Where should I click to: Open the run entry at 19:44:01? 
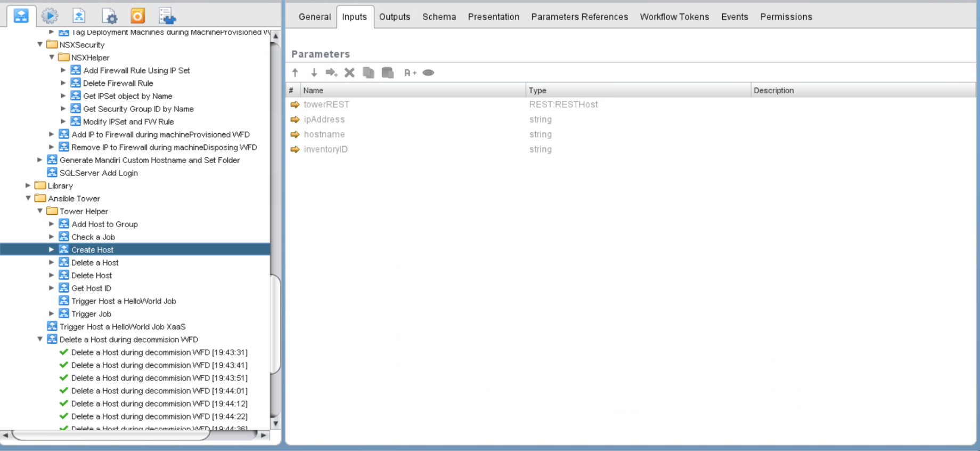coord(159,391)
